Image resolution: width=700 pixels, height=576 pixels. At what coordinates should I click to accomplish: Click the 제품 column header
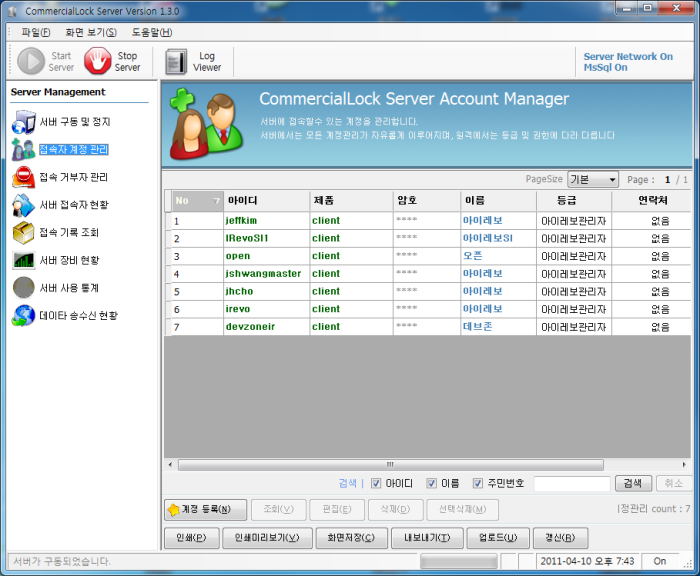click(351, 200)
